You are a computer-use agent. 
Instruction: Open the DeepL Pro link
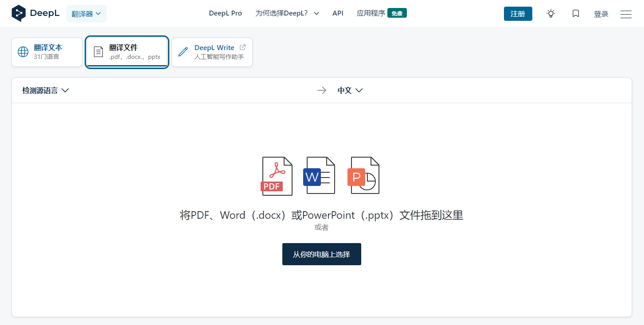(226, 13)
